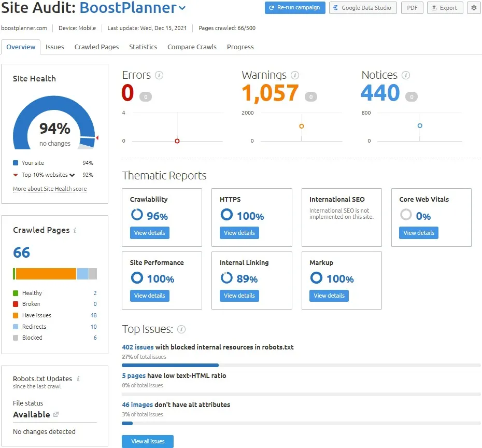Open More about Site Health score link
The width and height of the screenshot is (482, 448).
point(50,189)
